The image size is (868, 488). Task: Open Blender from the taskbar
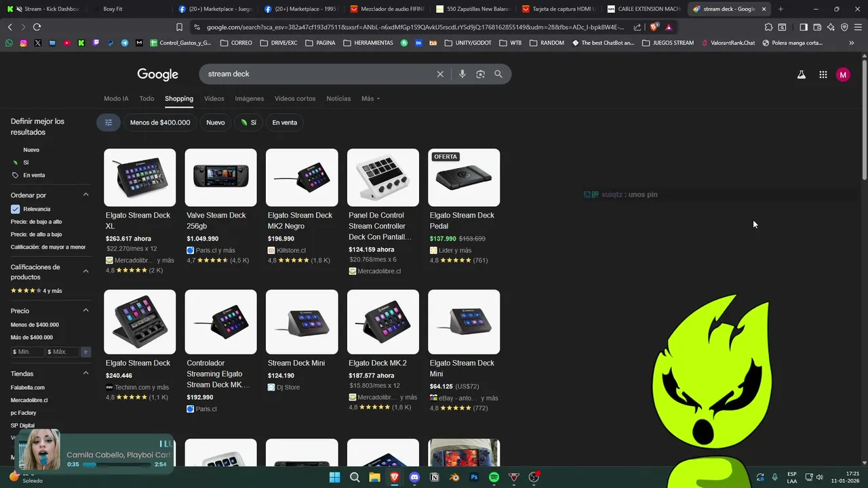(454, 477)
